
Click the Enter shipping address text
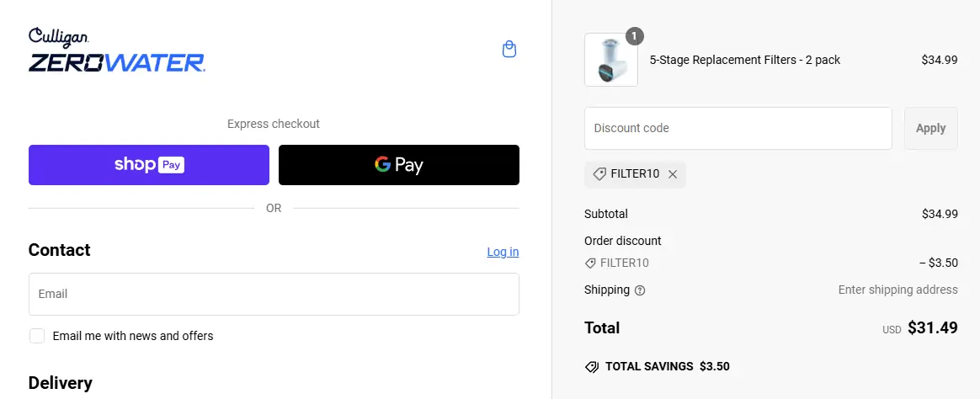[x=897, y=290]
